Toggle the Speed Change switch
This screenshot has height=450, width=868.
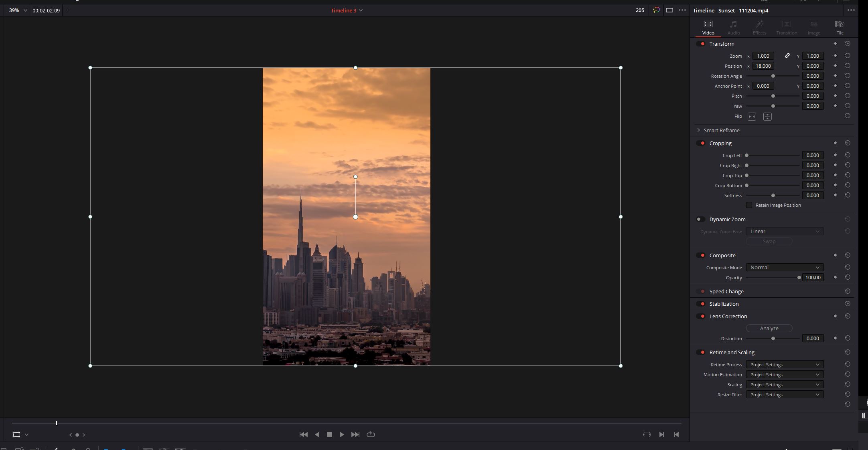[x=701, y=291]
